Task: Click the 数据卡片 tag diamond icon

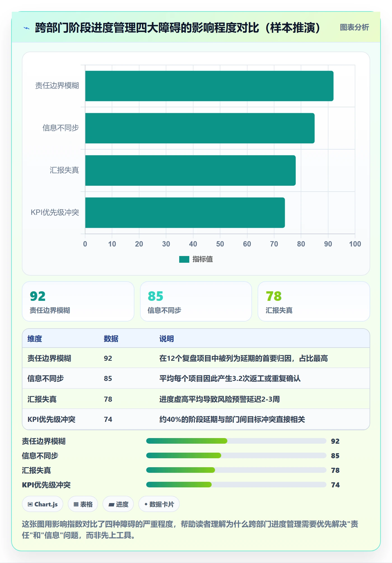Action: tap(146, 504)
